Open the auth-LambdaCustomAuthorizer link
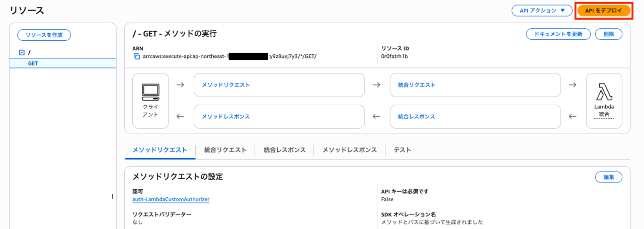This screenshot has height=229, width=644. 171,199
